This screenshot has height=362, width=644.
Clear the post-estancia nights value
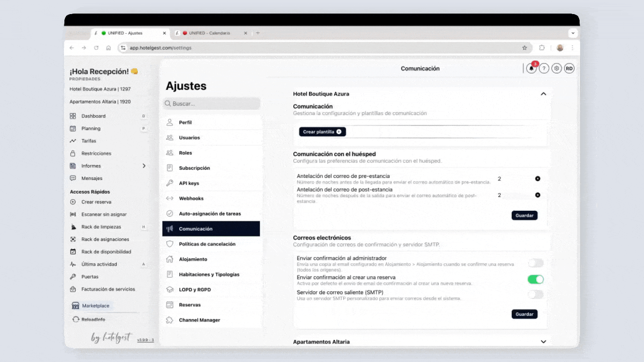[x=537, y=195]
